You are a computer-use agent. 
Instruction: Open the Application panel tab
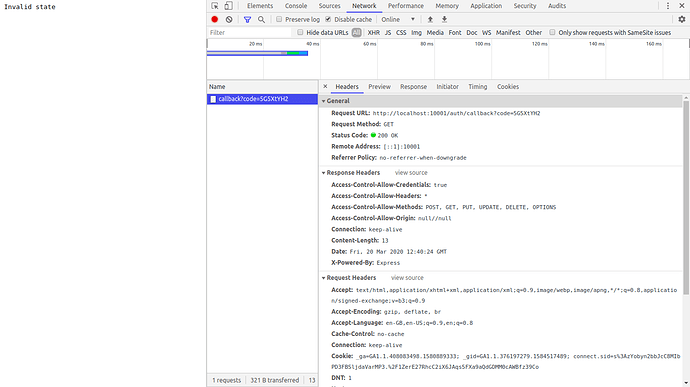click(486, 6)
